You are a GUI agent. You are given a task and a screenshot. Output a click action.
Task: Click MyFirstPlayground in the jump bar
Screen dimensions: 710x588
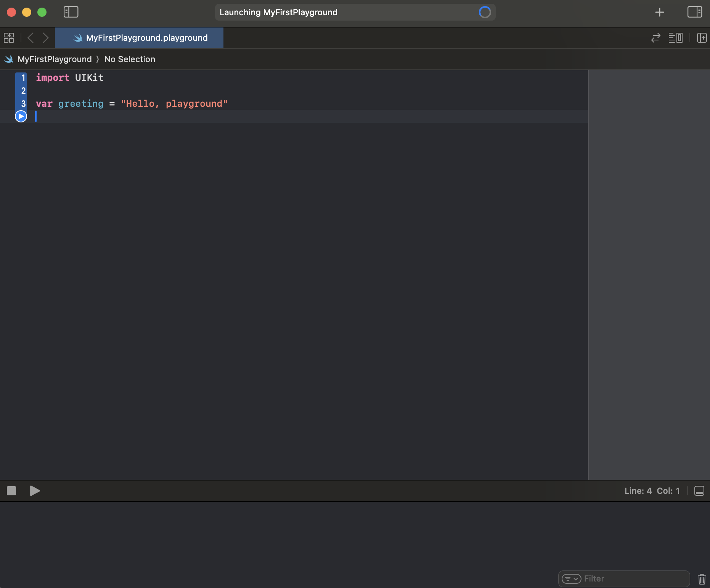(54, 59)
